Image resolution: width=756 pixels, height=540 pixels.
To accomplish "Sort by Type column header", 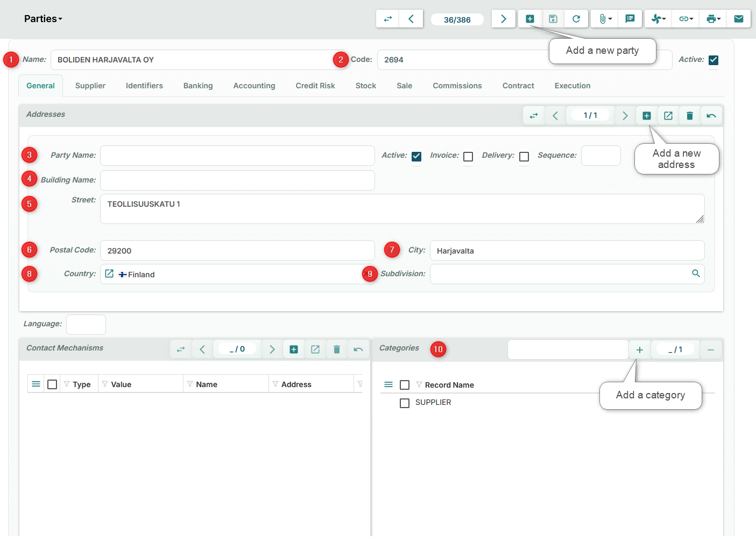I will point(82,384).
